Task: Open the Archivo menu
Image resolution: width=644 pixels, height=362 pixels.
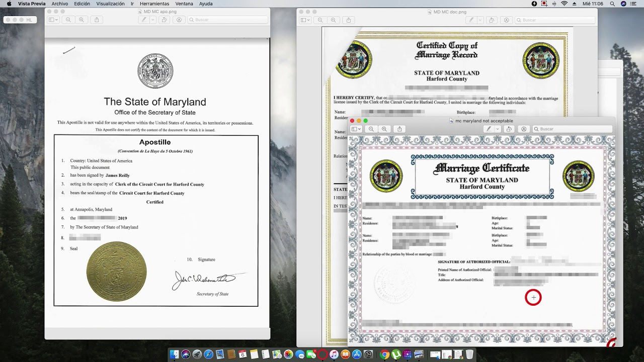Action: tap(59, 4)
